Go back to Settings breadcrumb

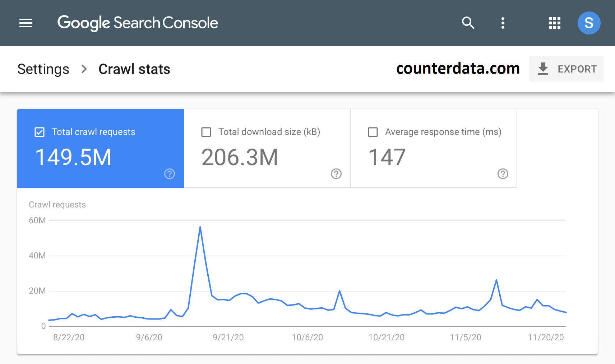[x=43, y=69]
